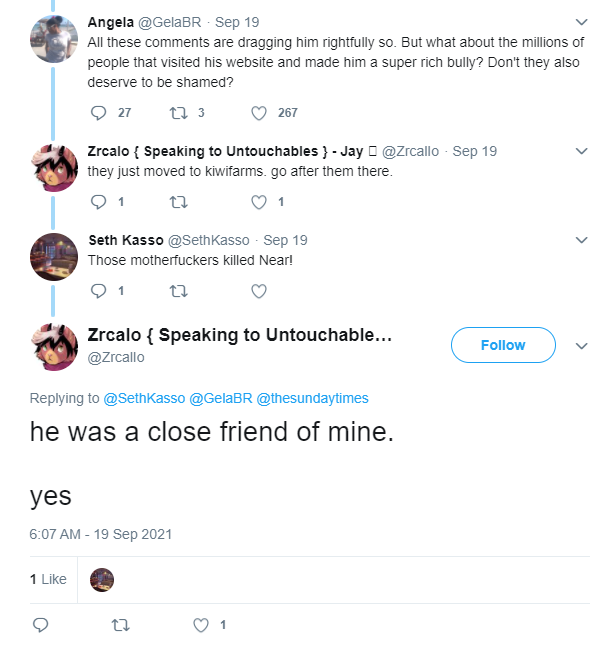This screenshot has width=615, height=654.
Task: Expand the menu chevron on Seth Kasso's tweet
Action: tap(581, 240)
